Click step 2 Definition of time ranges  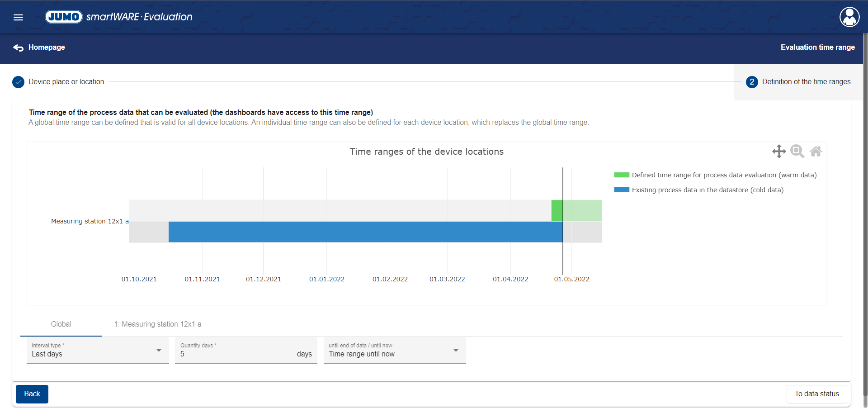point(798,82)
